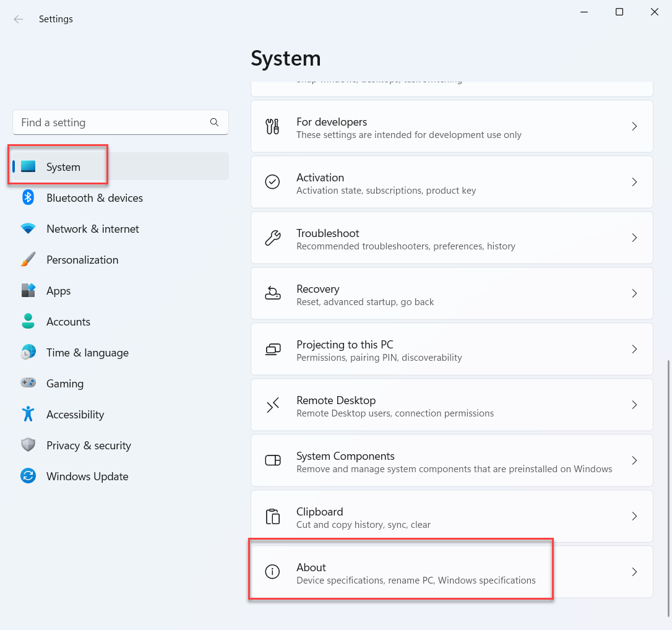
Task: Minimize the Settings window
Action: (x=584, y=12)
